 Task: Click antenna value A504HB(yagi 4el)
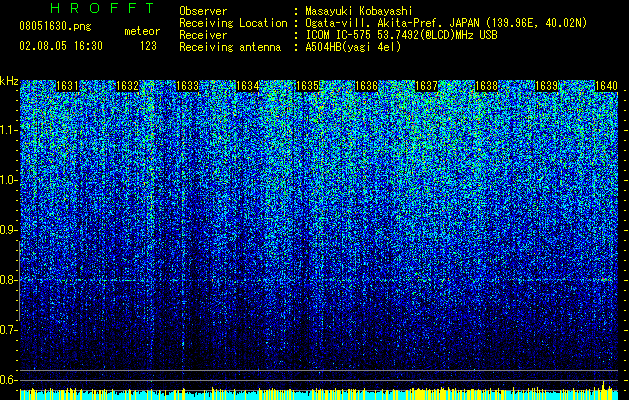[353, 47]
